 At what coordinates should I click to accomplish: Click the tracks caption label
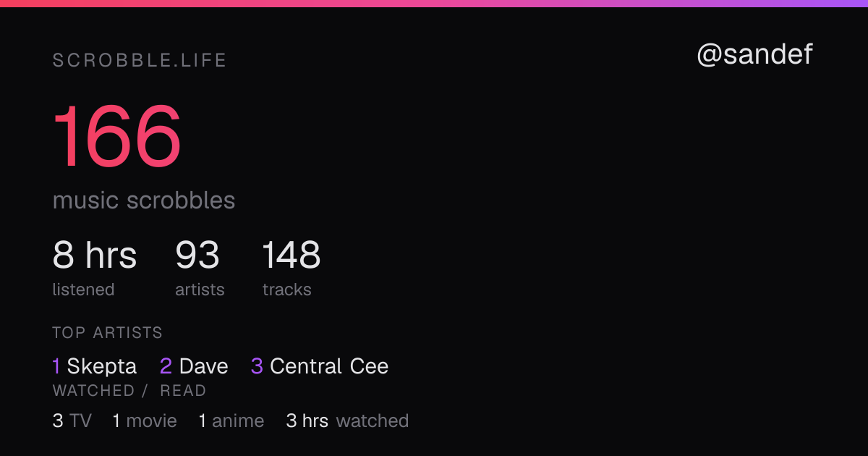(x=287, y=290)
